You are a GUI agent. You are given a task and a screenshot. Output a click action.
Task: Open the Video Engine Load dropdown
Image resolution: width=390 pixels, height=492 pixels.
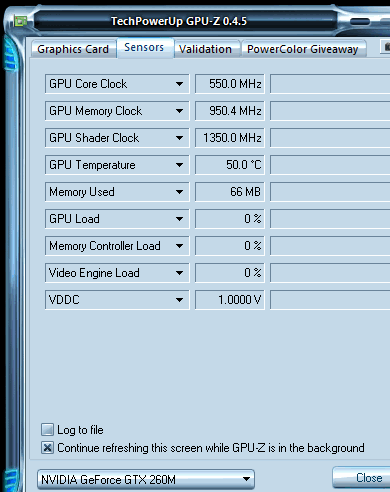[117, 273]
